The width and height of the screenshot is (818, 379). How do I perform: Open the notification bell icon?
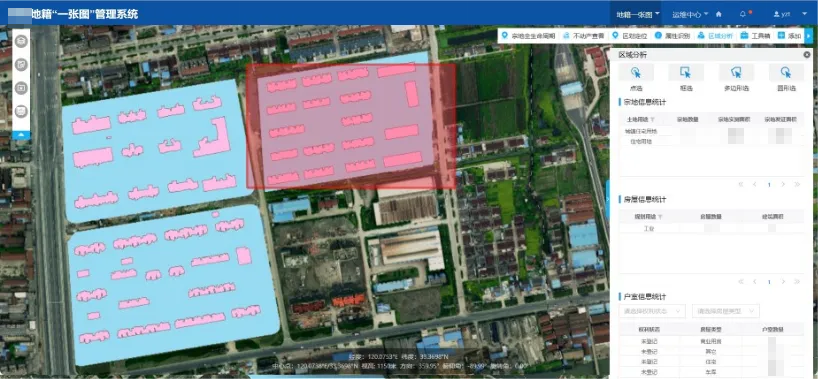tap(743, 15)
